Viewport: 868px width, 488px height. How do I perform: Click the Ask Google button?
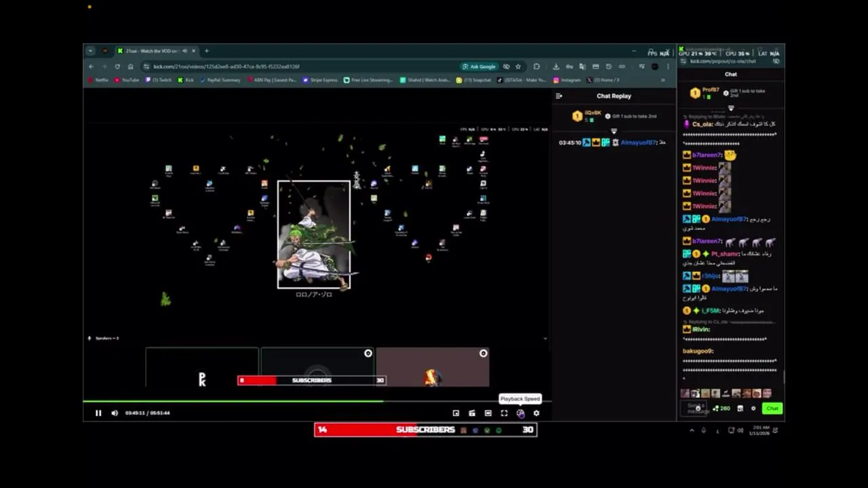pyautogui.click(x=479, y=66)
